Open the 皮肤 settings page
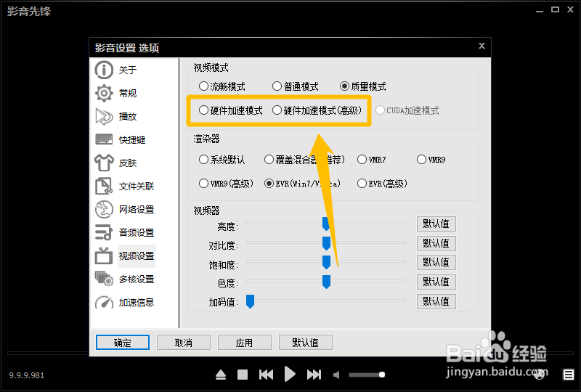Screen dimensions: 581x392 pos(128,163)
